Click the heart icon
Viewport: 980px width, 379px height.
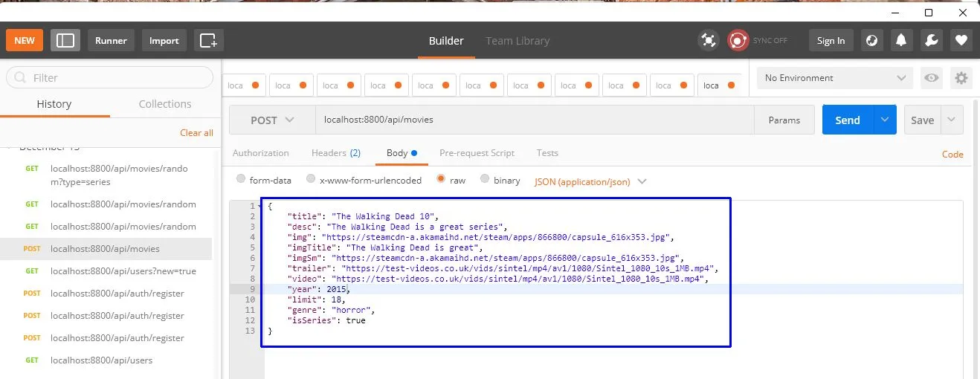click(961, 40)
